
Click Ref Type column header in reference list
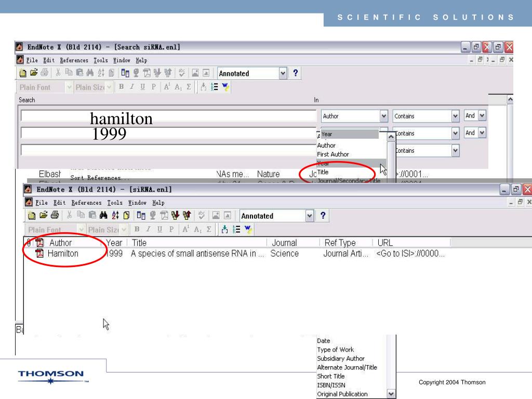pos(340,243)
